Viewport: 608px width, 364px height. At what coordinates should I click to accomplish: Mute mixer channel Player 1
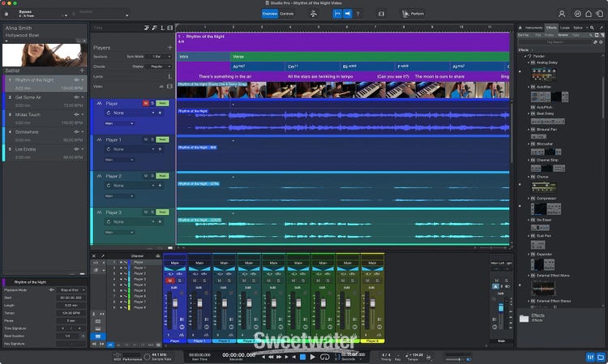coord(195,280)
